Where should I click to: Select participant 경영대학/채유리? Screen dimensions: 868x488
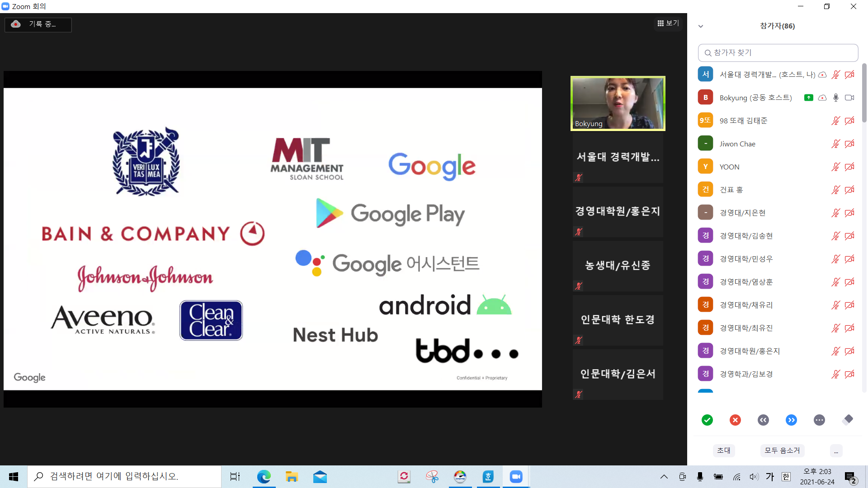coord(777,305)
